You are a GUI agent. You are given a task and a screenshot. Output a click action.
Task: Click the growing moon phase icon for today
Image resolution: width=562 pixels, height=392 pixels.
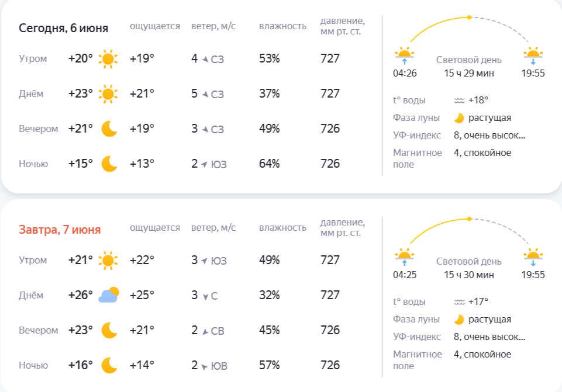click(x=458, y=118)
